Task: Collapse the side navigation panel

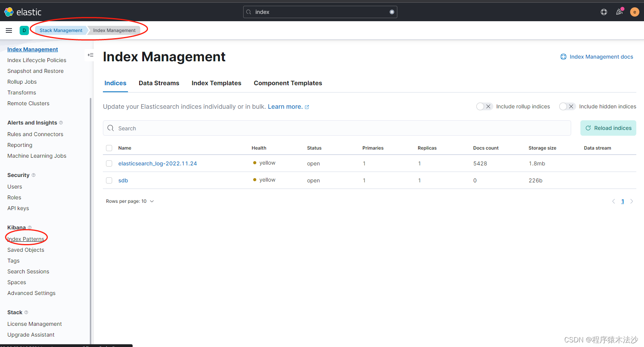Action: [x=91, y=55]
